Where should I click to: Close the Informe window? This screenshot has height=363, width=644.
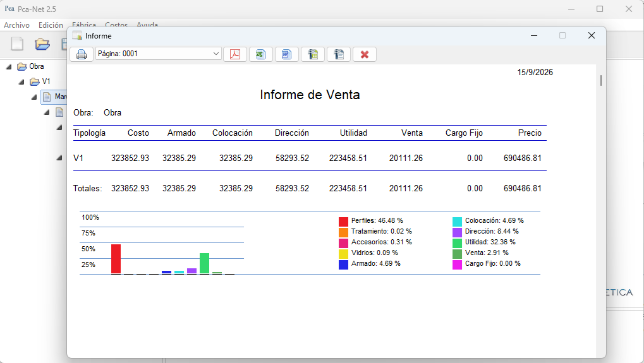pyautogui.click(x=592, y=36)
